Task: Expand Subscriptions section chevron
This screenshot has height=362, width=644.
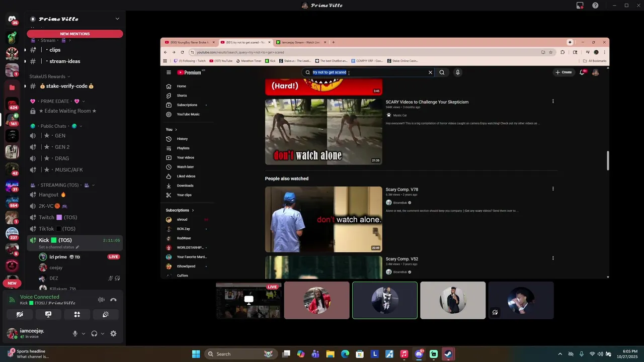Action: pos(193,210)
